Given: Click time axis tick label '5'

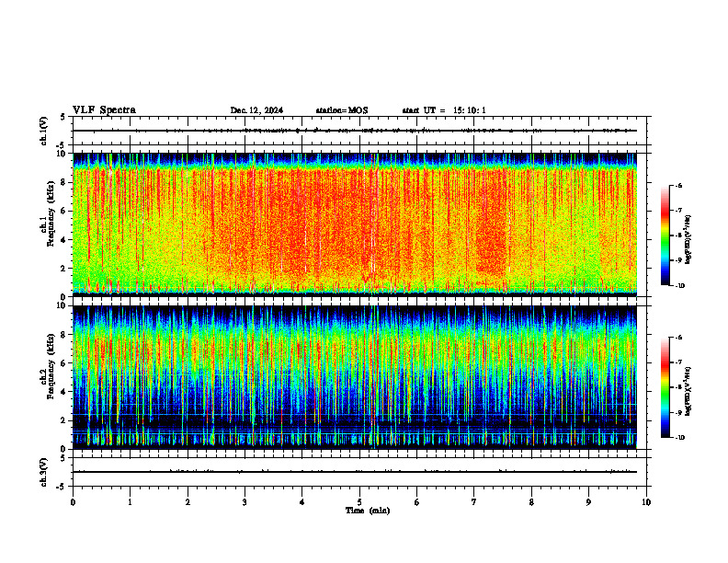Looking at the screenshot, I should 359,502.
